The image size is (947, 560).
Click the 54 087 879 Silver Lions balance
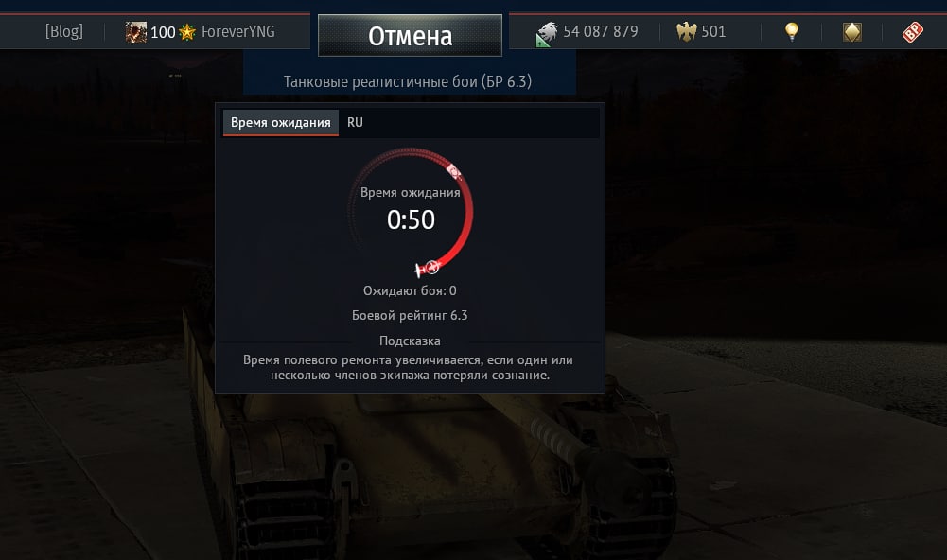coord(601,31)
